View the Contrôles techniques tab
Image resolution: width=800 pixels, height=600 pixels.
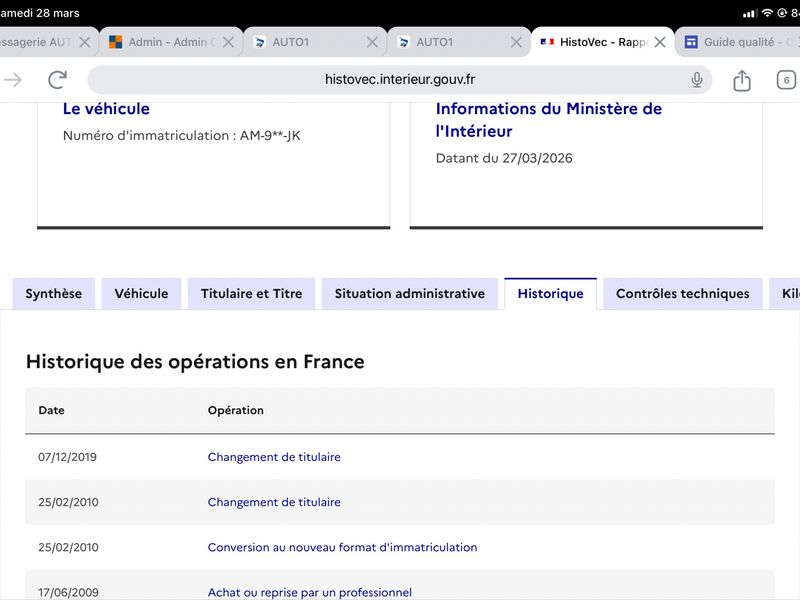pos(682,294)
